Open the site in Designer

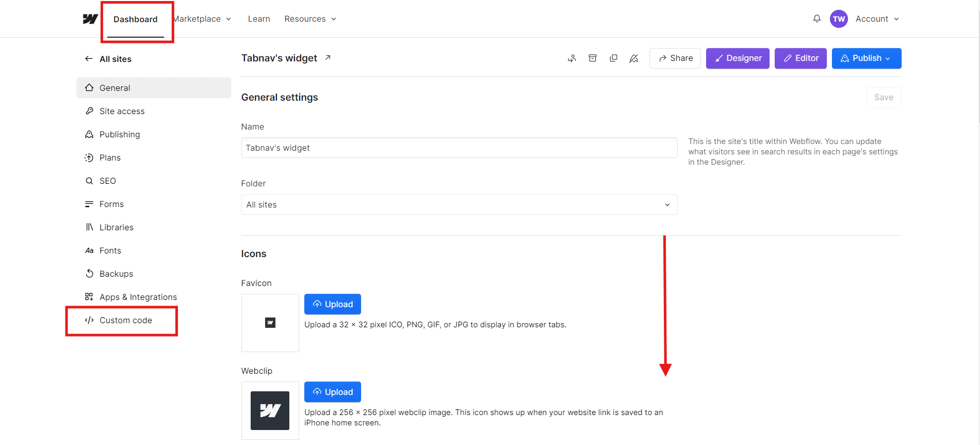pyautogui.click(x=738, y=58)
